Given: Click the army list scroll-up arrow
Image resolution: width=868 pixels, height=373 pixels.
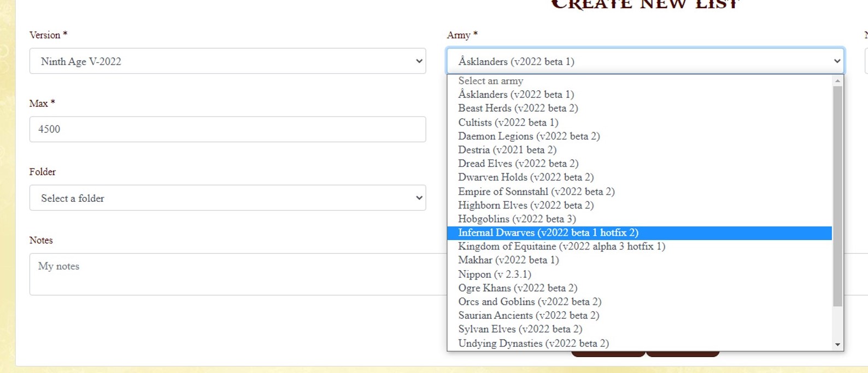Looking at the screenshot, I should tap(837, 81).
